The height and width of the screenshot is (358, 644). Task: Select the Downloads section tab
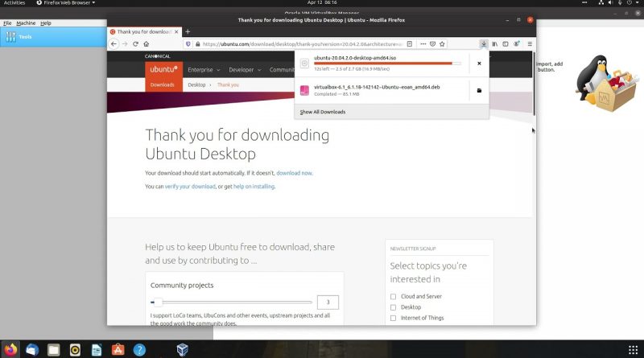[x=163, y=84]
